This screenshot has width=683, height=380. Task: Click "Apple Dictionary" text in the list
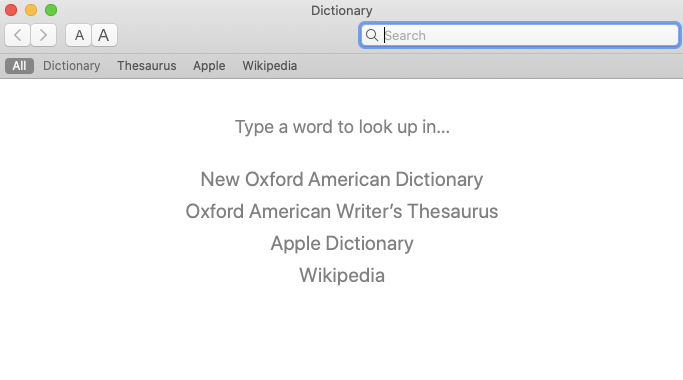click(342, 243)
